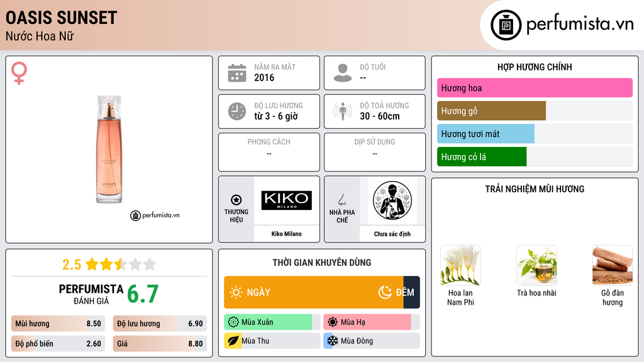Click the spring flower icon for Mùa Xuân
Viewport: 644px width, 362px height.
click(233, 322)
